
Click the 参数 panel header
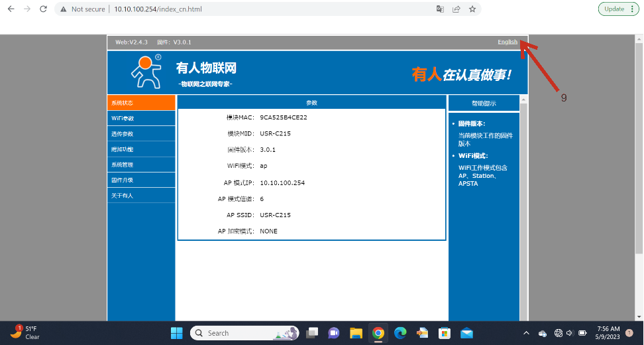[x=312, y=103]
